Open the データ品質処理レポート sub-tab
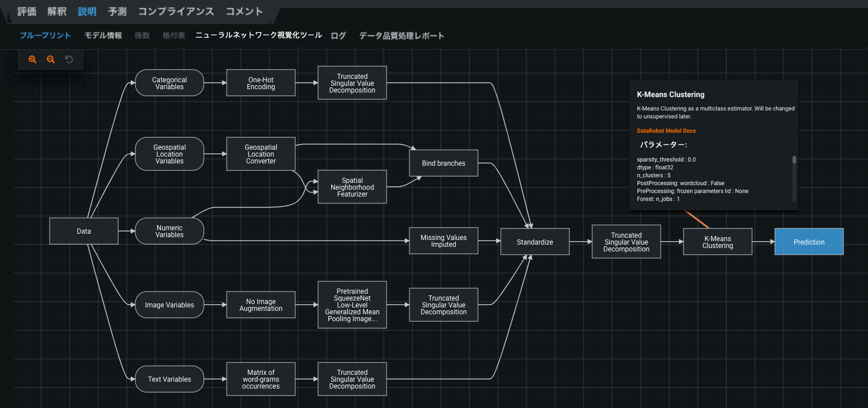The width and height of the screenshot is (868, 408). coord(401,35)
